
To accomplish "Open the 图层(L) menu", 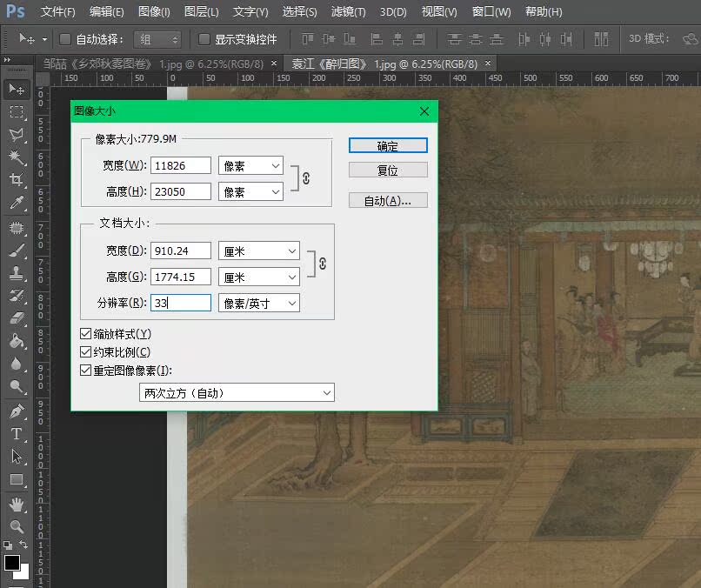I will [202, 11].
